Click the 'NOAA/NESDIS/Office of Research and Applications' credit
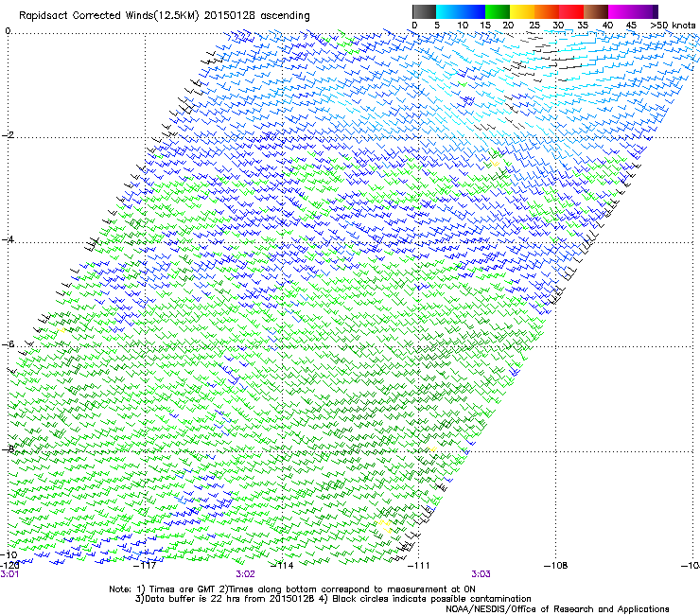The width and height of the screenshot is (700, 615). coord(557,609)
